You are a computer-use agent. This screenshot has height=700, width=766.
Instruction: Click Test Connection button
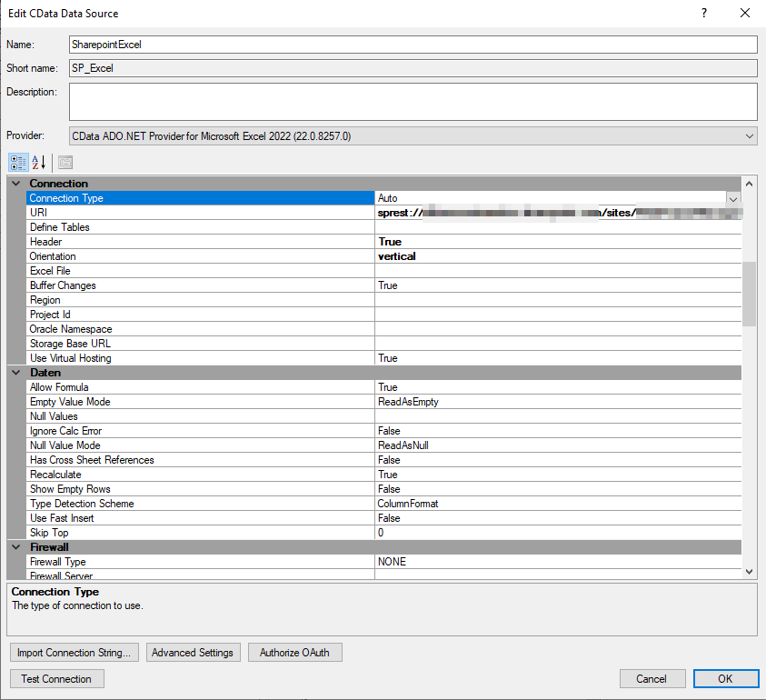pos(56,679)
